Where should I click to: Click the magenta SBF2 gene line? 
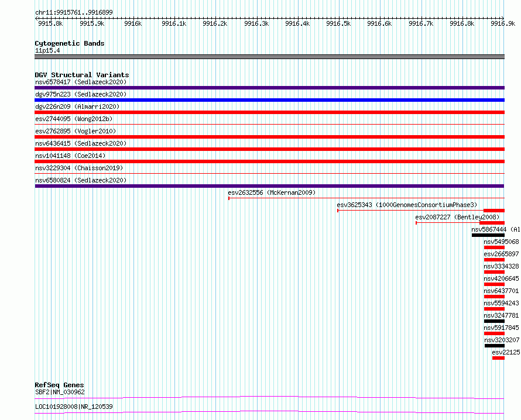click(269, 397)
